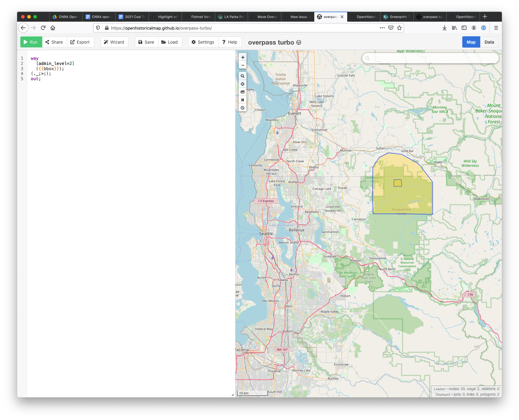Viewport: 519px width, 420px height.
Task: Open the Firefox hamburger menu
Action: (496, 28)
